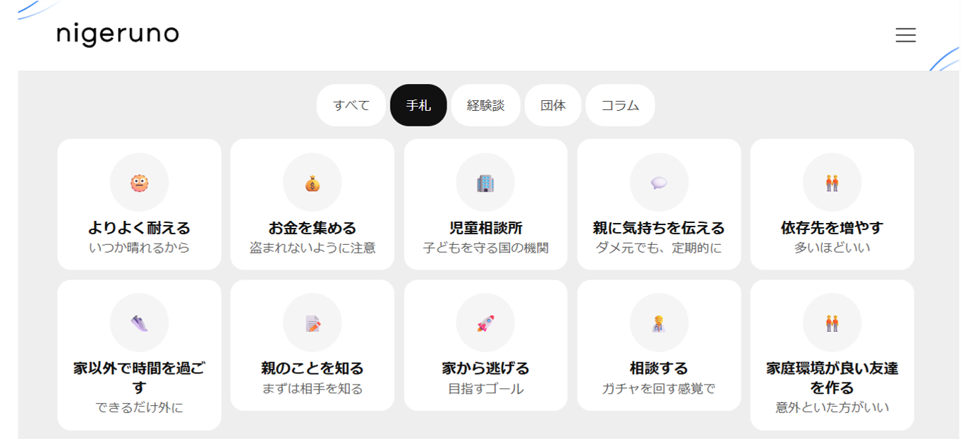Click the speech bubble icon for 親に気持ちを伝える
The height and width of the screenshot is (439, 980).
click(659, 183)
